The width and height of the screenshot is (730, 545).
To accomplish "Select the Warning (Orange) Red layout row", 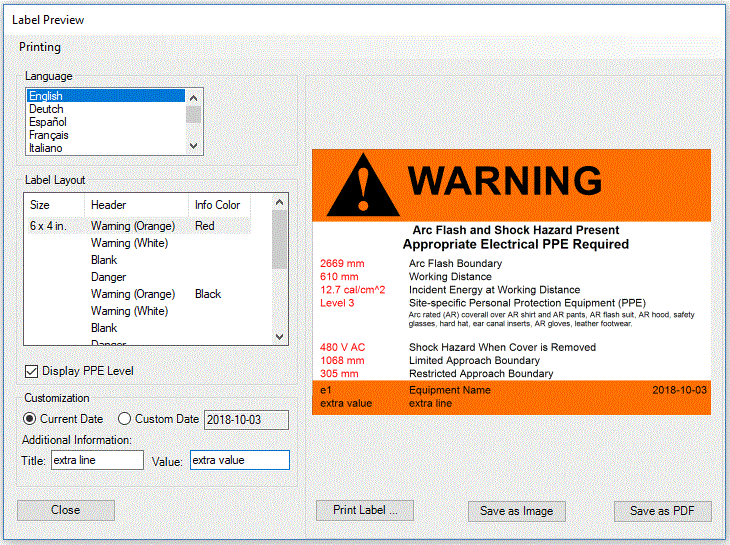I will coord(139,226).
